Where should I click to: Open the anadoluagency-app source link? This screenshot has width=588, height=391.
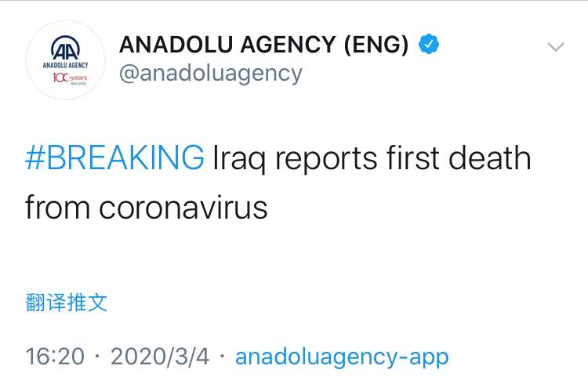click(342, 357)
